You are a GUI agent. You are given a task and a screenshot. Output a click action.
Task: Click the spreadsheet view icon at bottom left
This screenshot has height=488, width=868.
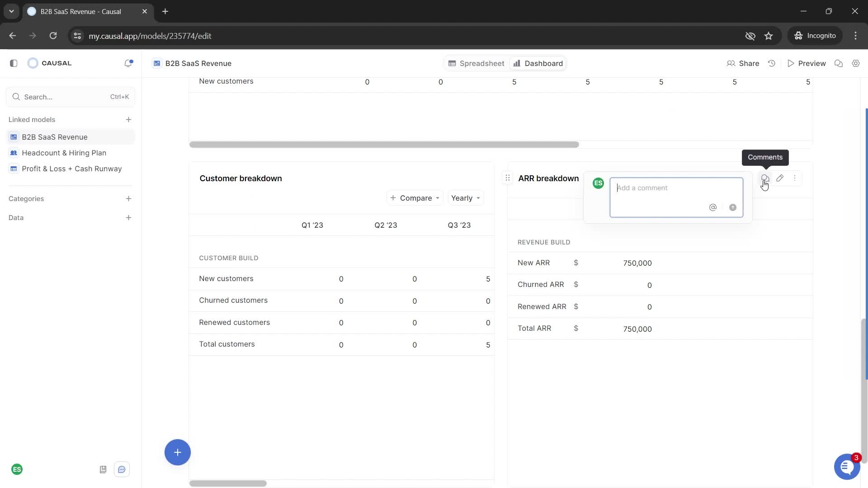tap(103, 469)
